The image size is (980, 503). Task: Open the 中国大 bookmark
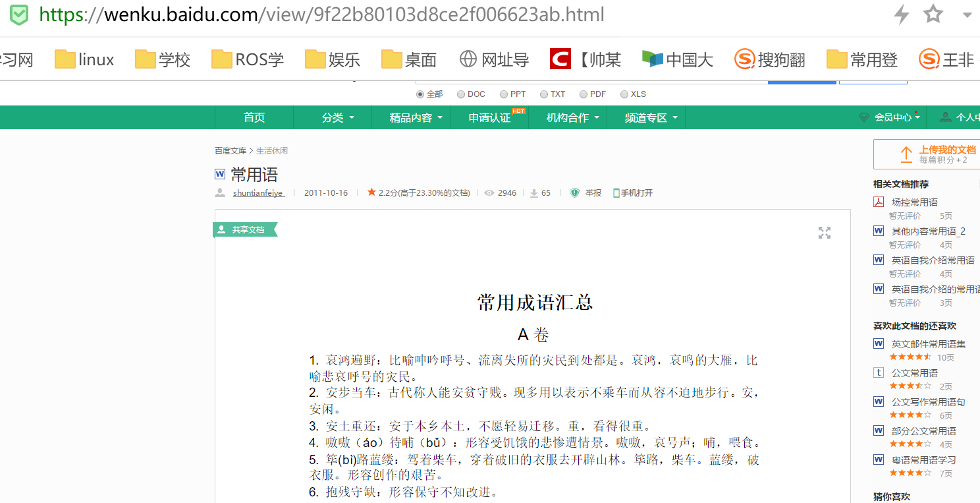coord(678,59)
